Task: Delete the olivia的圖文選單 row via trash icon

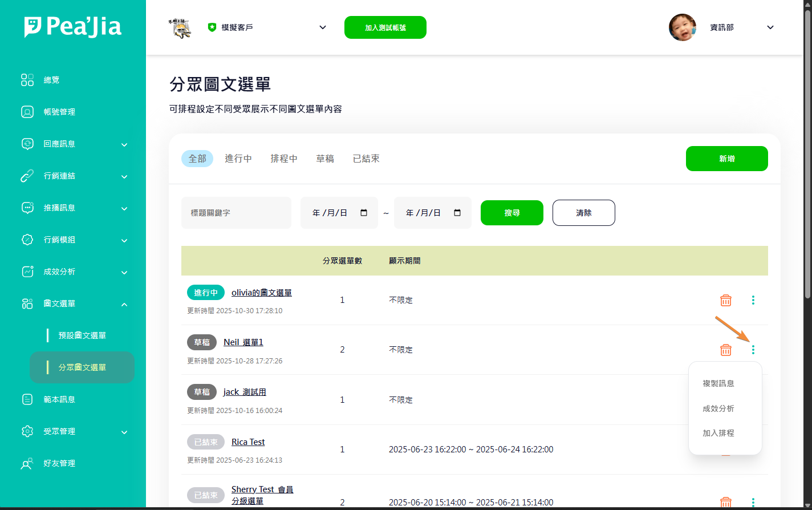Action: [x=725, y=300]
